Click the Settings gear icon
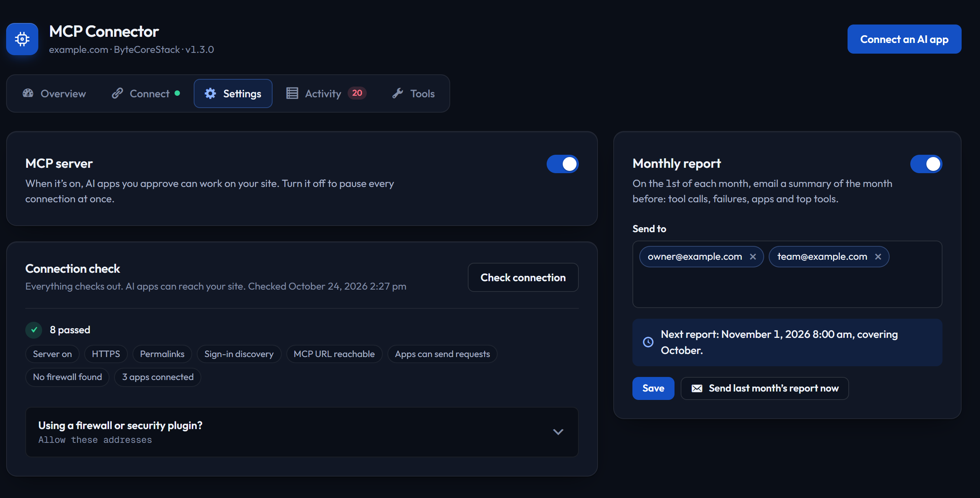Viewport: 980px width, 498px height. 210,93
